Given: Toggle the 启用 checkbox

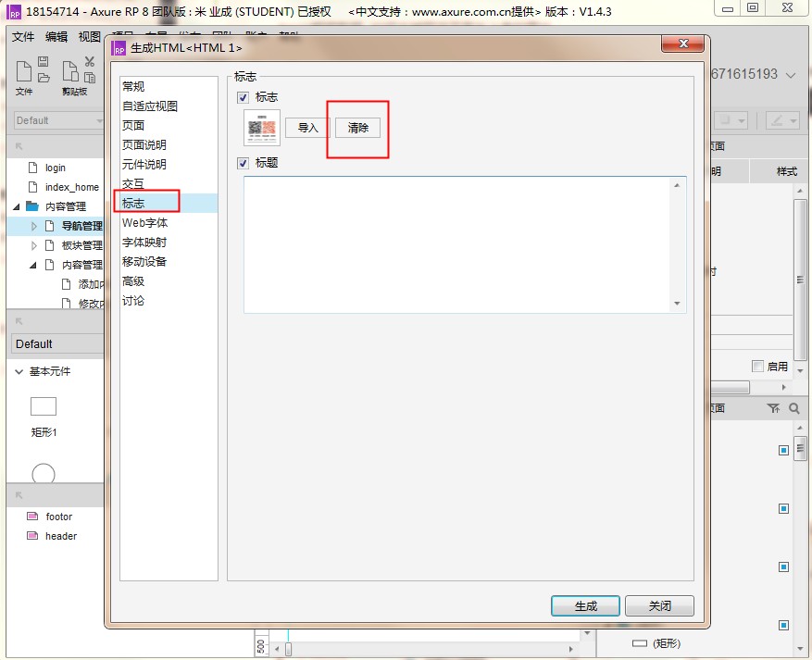Looking at the screenshot, I should pos(758,366).
